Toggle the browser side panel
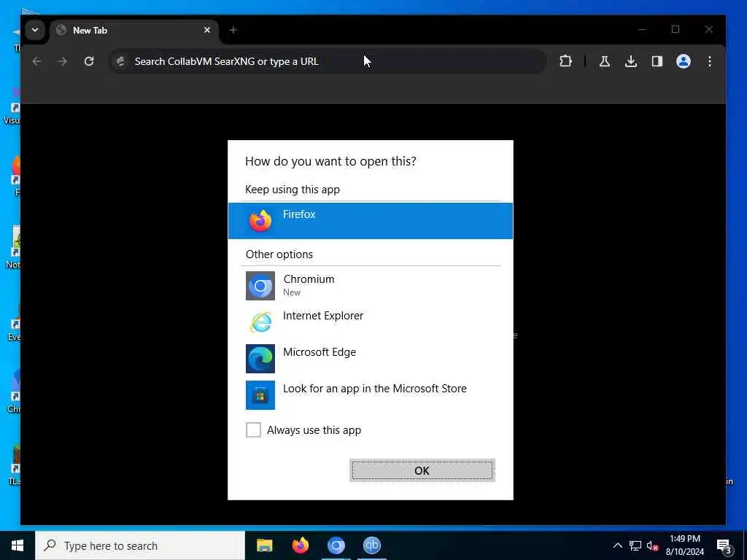 coord(657,61)
